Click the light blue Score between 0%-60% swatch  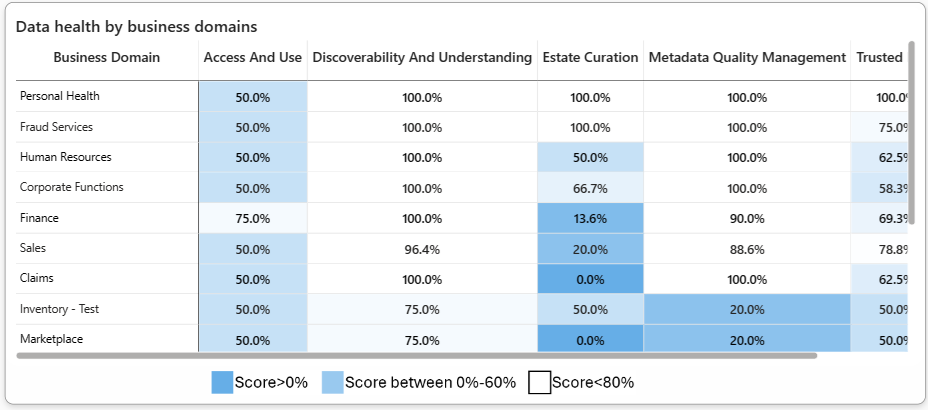point(332,382)
